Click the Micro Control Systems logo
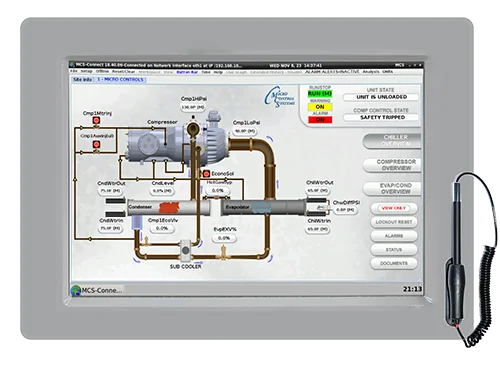Viewport: 500px width, 373px height. click(280, 97)
